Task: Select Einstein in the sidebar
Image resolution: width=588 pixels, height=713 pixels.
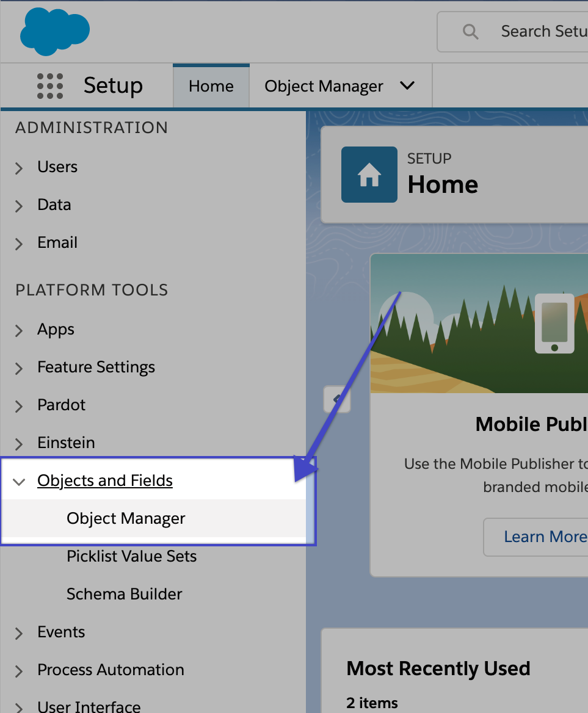Action: 66,443
